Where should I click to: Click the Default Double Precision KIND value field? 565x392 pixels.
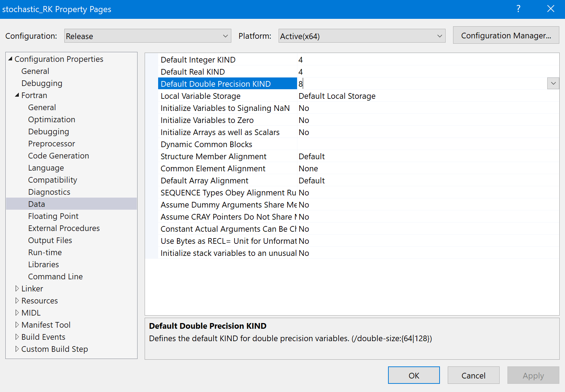pos(422,84)
